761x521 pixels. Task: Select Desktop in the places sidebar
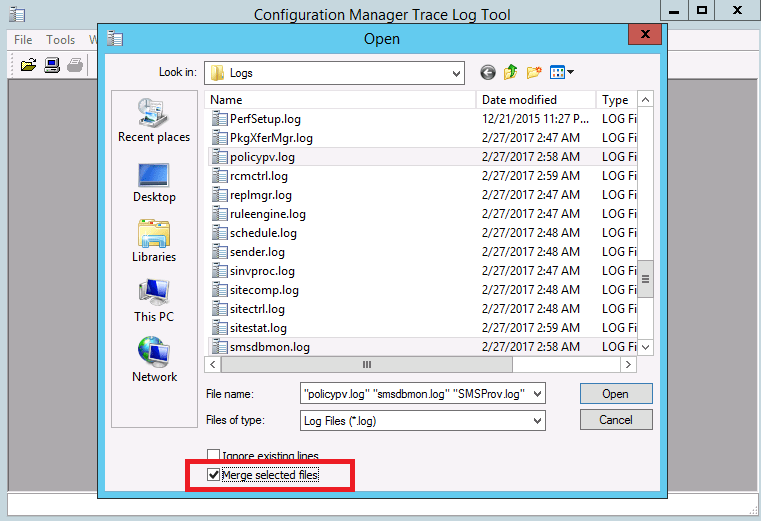coord(153,181)
